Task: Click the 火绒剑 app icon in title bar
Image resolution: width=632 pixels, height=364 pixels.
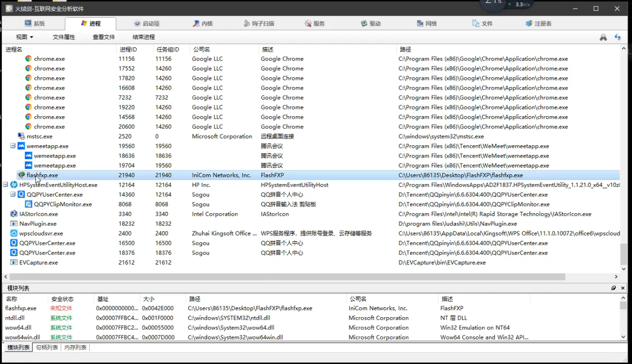Action: point(8,8)
